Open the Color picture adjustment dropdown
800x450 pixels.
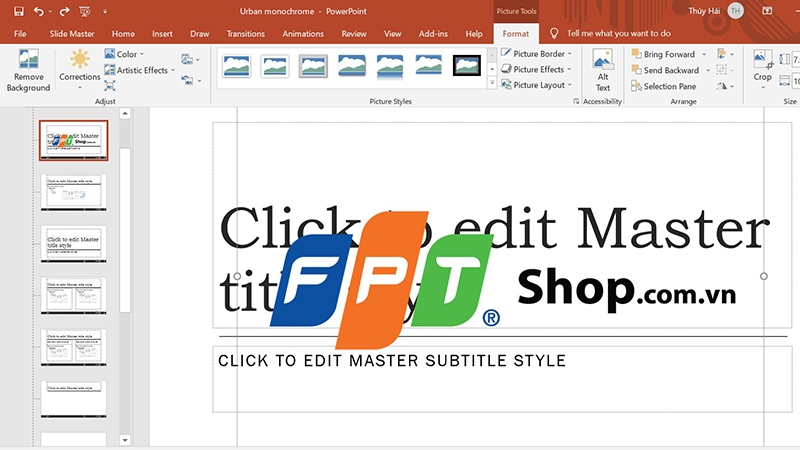pyautogui.click(x=124, y=54)
